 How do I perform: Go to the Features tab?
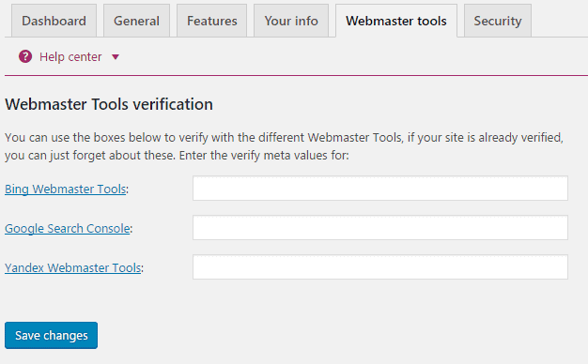tap(212, 21)
